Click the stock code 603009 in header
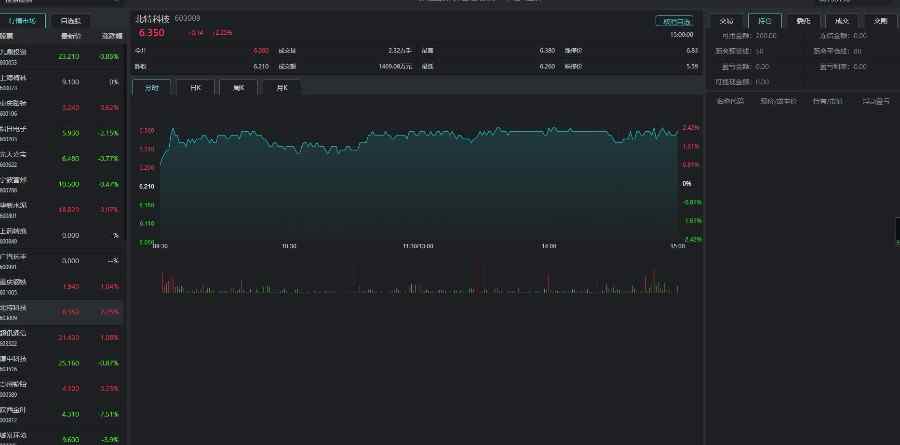The image size is (900, 445). tap(187, 18)
